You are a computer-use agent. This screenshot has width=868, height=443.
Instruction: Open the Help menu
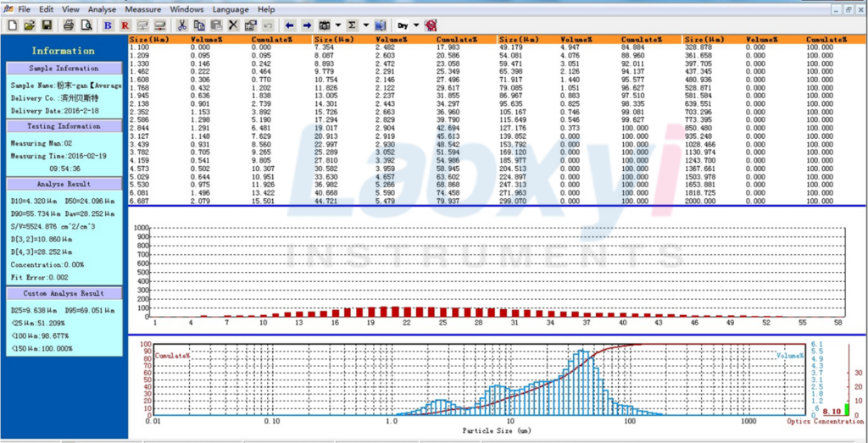[x=266, y=9]
